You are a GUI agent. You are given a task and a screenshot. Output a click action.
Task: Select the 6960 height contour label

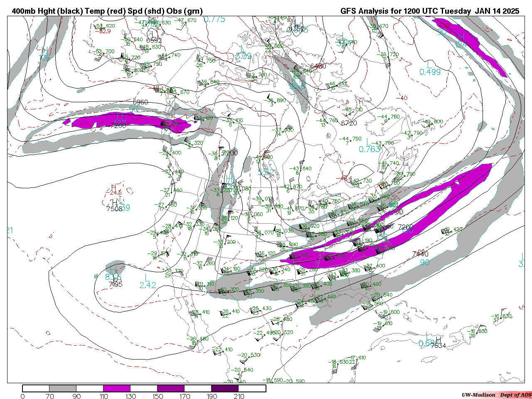tap(140, 102)
